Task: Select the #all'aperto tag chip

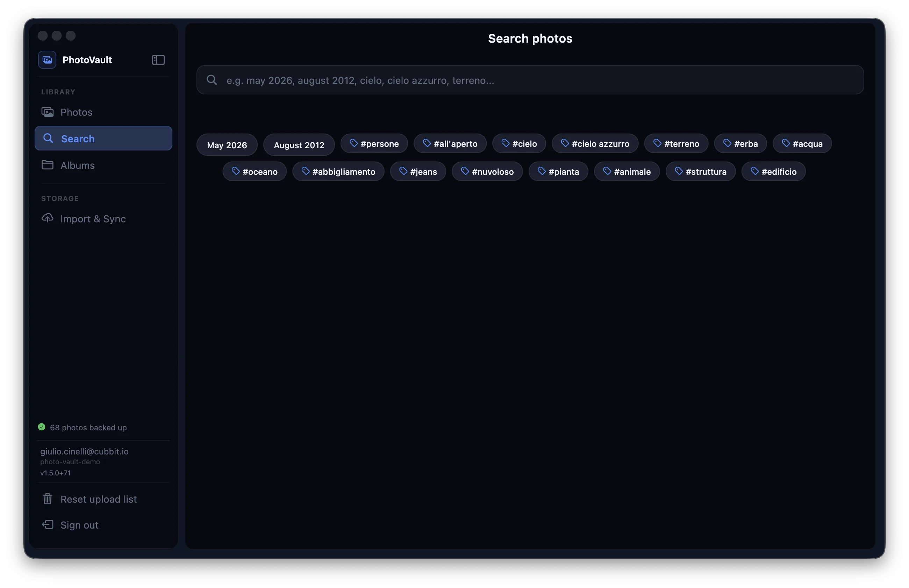Action: click(x=450, y=143)
